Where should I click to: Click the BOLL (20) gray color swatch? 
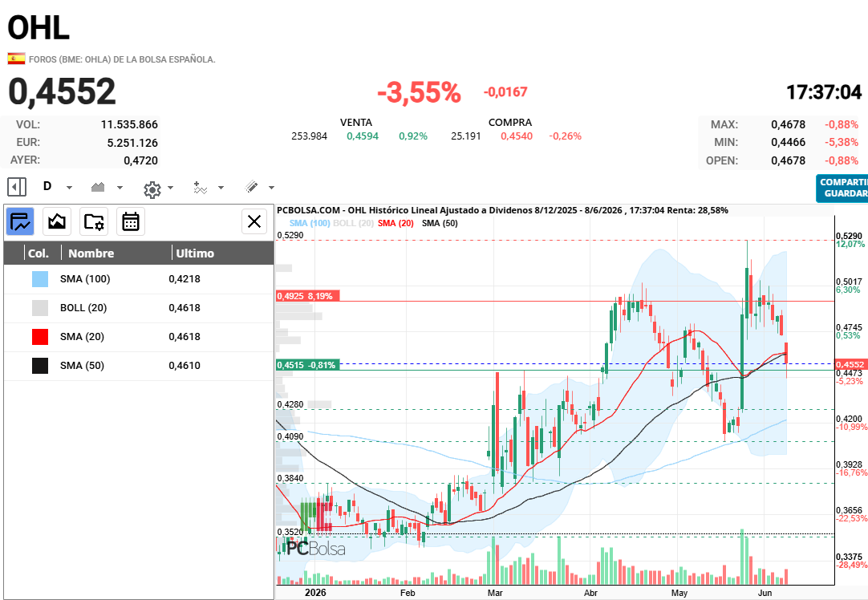pyautogui.click(x=40, y=308)
